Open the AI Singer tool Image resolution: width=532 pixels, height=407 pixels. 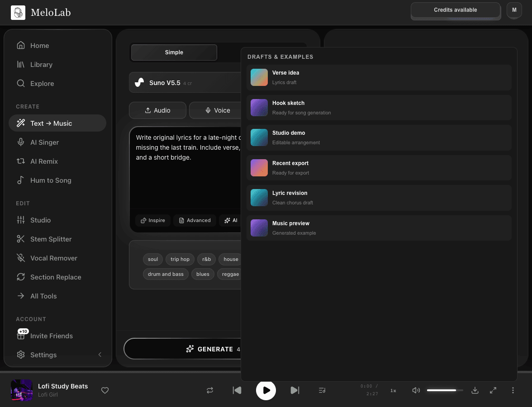click(57, 142)
